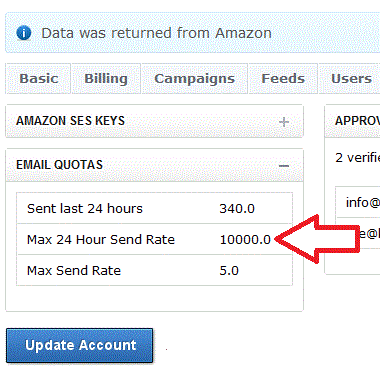
Task: Select the Sent last 24 hours row
Action: (154, 208)
